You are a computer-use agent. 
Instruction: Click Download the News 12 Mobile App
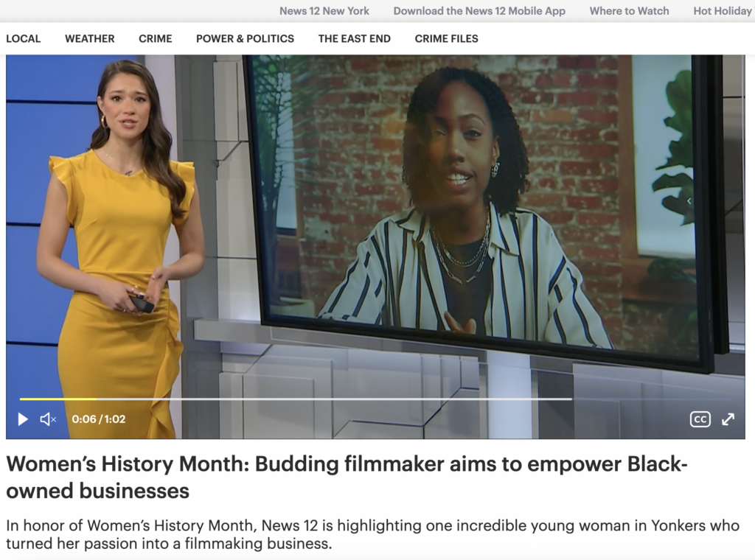pyautogui.click(x=479, y=11)
